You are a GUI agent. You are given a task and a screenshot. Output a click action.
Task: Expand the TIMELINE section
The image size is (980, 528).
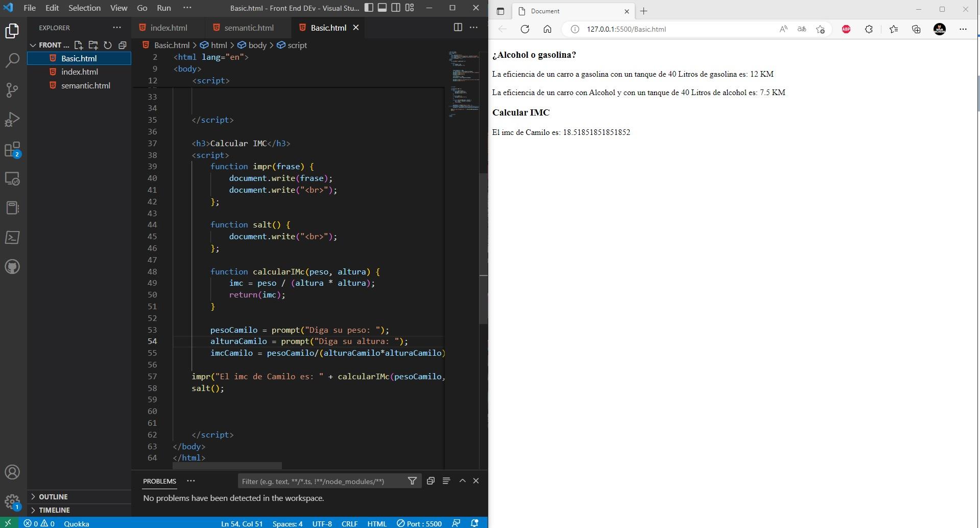coord(79,510)
